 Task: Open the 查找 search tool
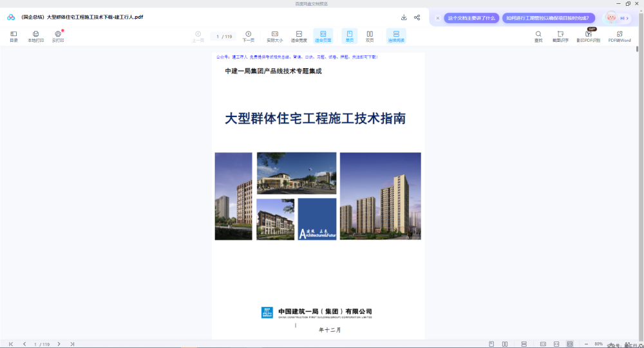tap(538, 37)
